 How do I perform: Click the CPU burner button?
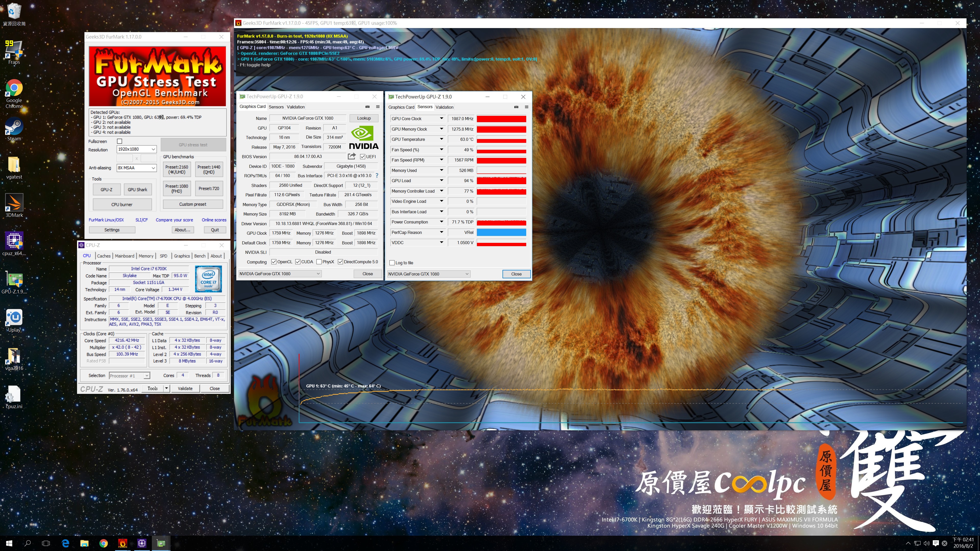click(122, 204)
